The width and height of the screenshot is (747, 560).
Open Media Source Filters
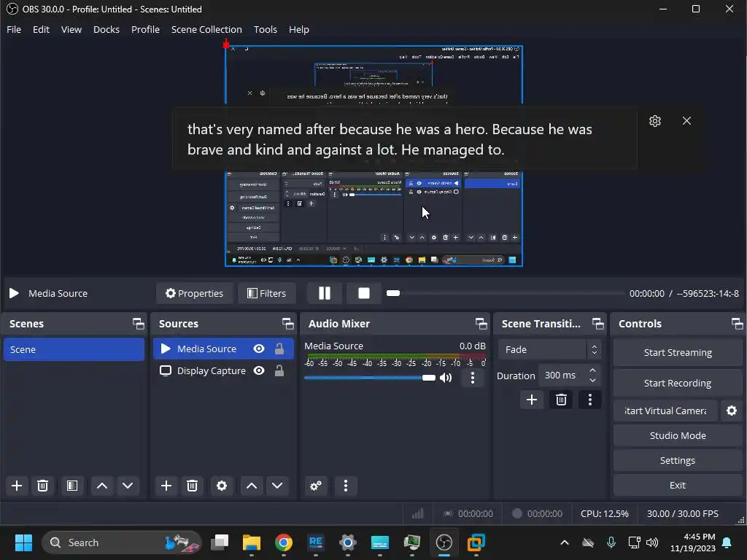[267, 293]
